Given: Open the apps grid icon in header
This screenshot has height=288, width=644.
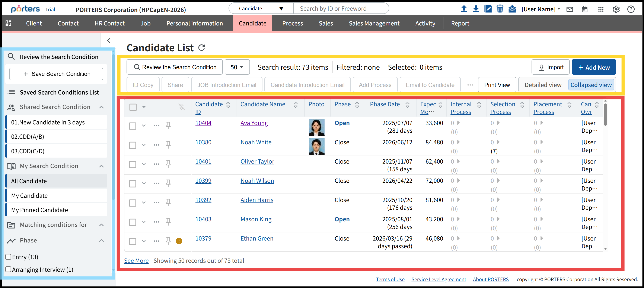Looking at the screenshot, I should tap(601, 10).
